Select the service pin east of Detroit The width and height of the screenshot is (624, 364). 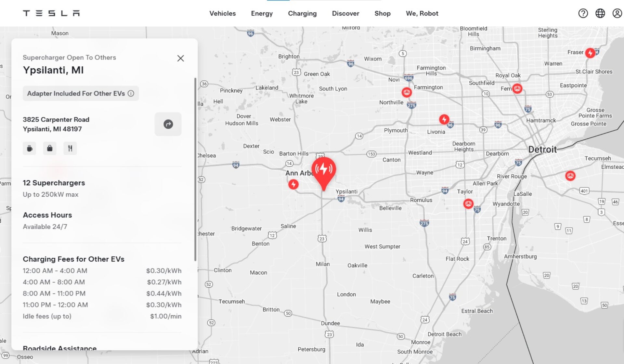tap(570, 176)
